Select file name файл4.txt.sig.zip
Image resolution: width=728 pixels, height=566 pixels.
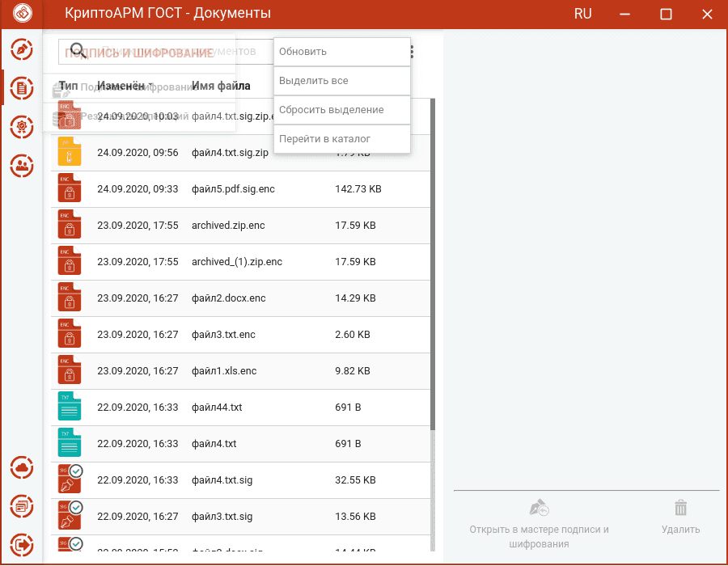pos(231,153)
